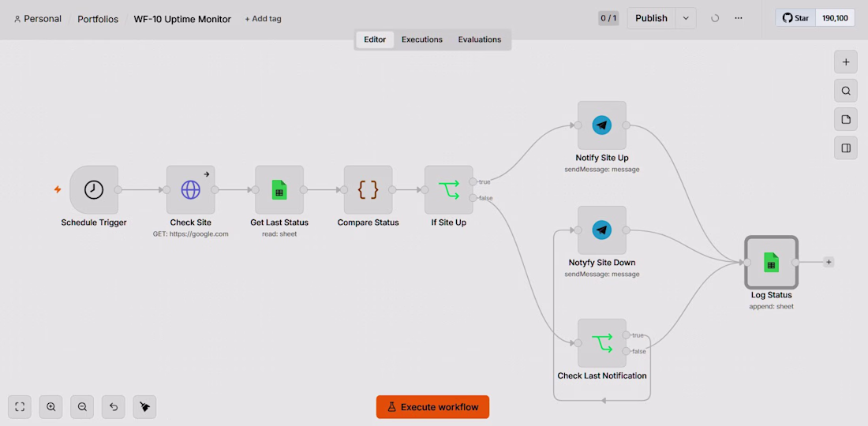Click the Compare Status label
868x426 pixels.
point(368,222)
